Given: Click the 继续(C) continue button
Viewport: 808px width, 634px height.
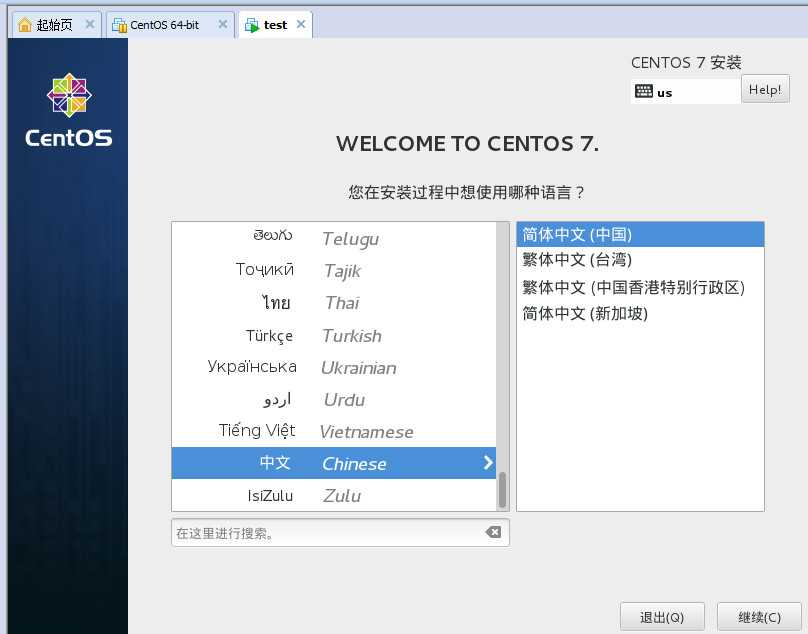Looking at the screenshot, I should tap(760, 617).
